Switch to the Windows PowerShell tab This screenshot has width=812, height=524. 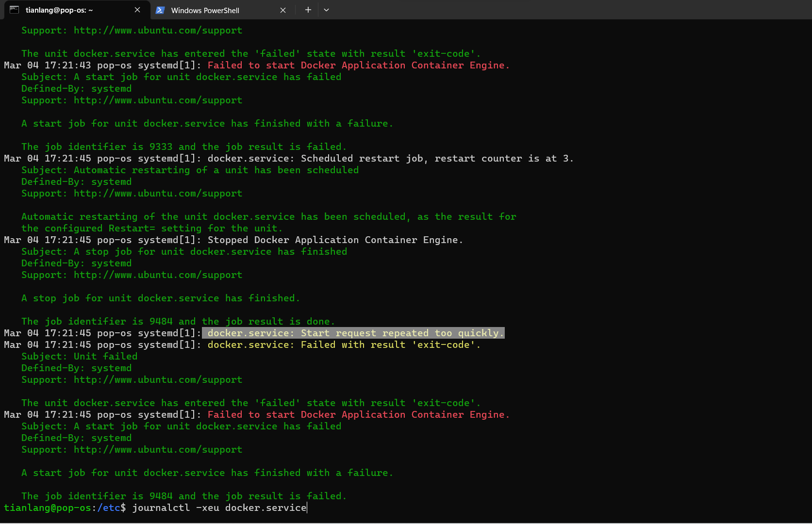pyautogui.click(x=221, y=10)
